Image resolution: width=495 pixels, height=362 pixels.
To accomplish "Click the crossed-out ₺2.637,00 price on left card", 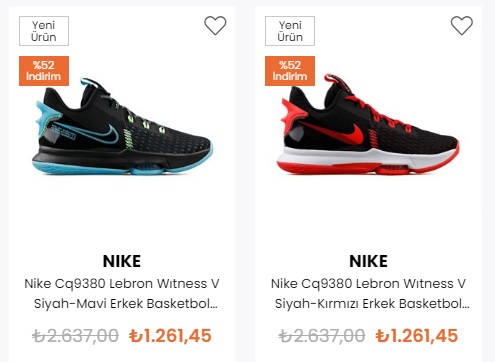I will pyautogui.click(x=75, y=336).
